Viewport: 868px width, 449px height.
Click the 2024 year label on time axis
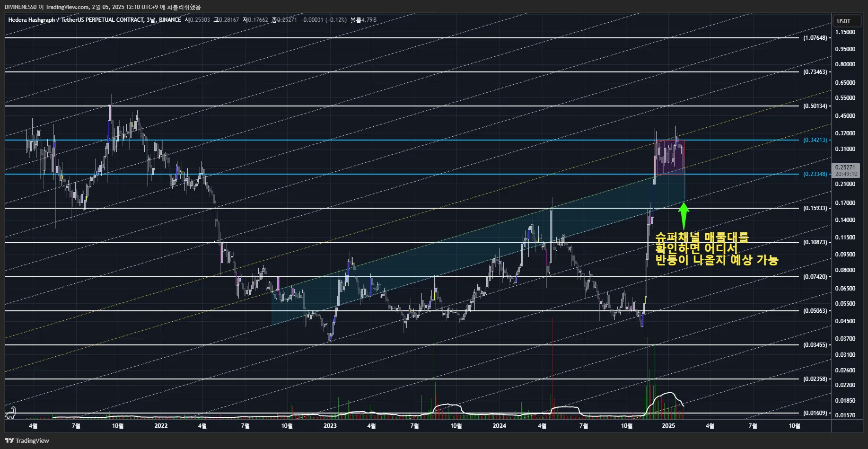499,426
